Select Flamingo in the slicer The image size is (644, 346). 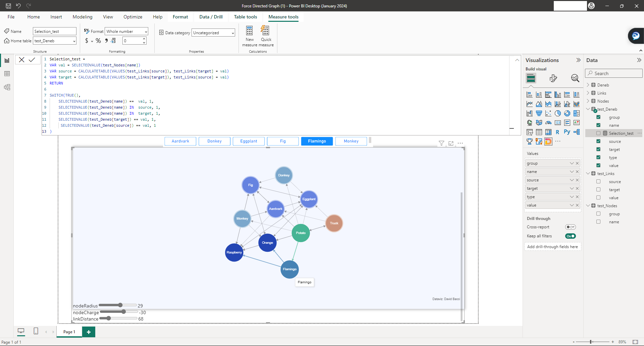tap(317, 141)
